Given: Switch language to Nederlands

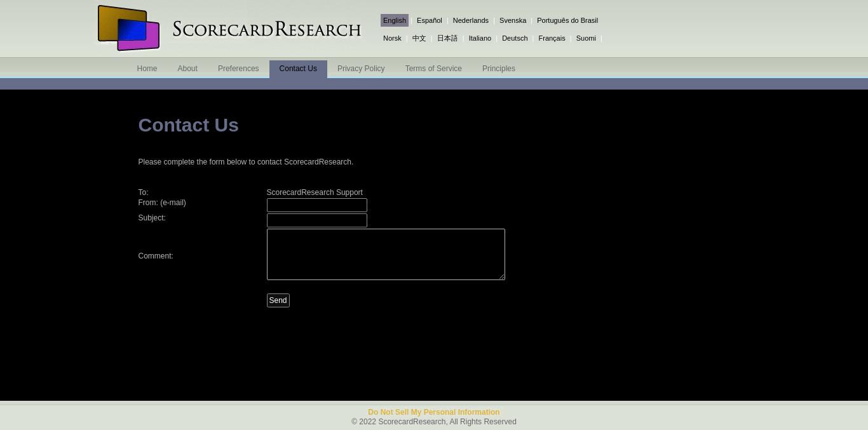Looking at the screenshot, I should (471, 20).
